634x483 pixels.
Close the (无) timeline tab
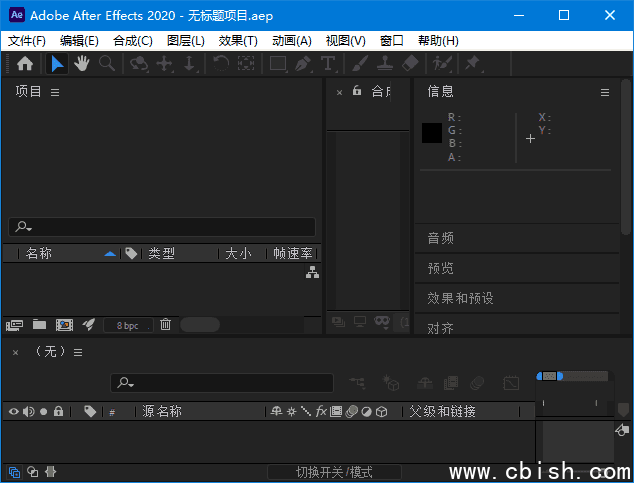15,352
